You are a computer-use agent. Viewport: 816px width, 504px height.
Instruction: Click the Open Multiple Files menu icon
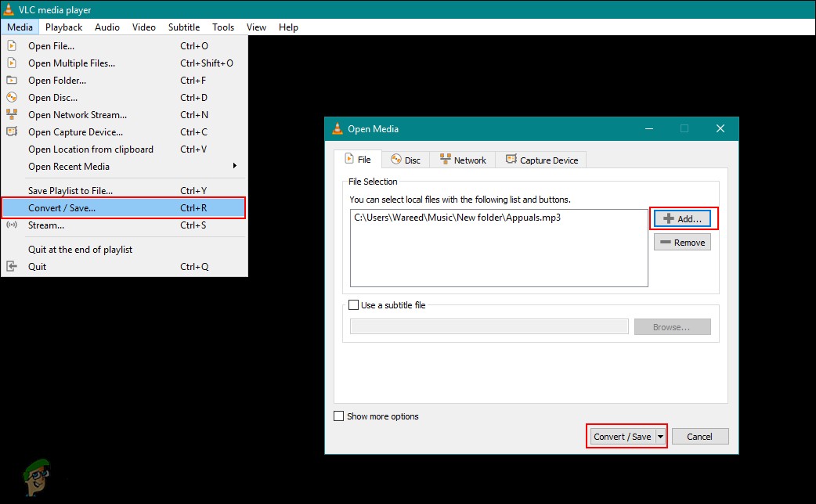click(x=12, y=63)
